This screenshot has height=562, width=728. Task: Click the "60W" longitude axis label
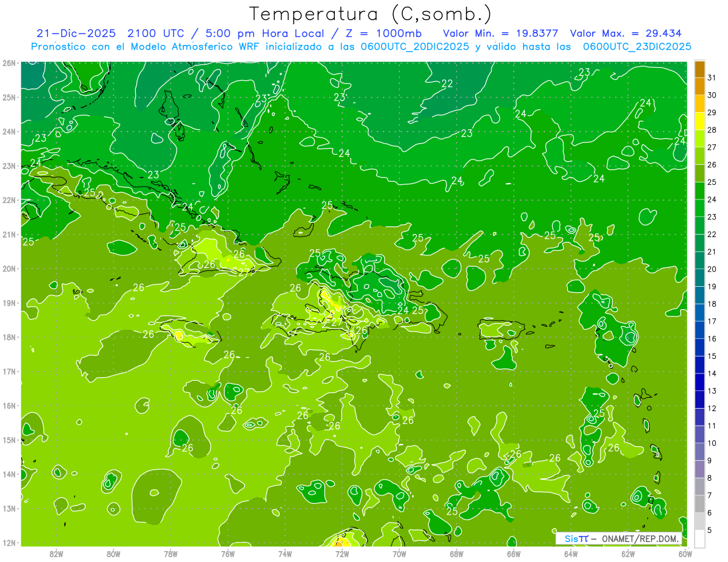coord(686,554)
